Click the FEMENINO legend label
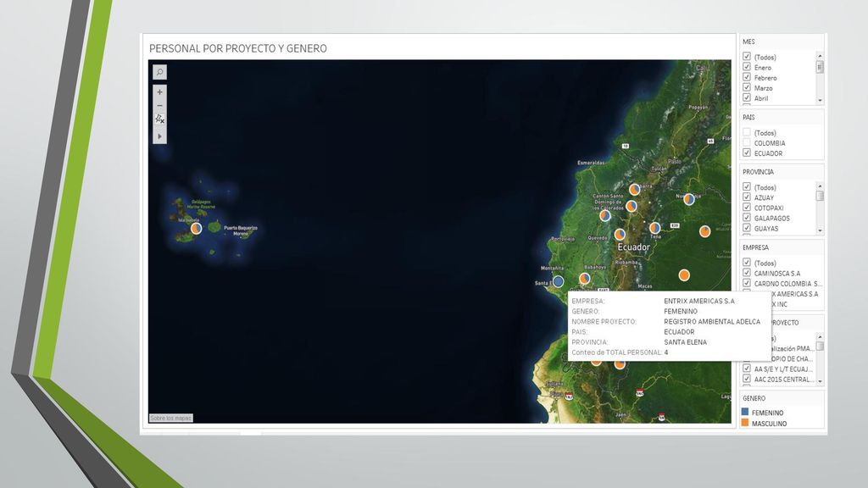Image resolution: width=868 pixels, height=488 pixels. pos(767,413)
